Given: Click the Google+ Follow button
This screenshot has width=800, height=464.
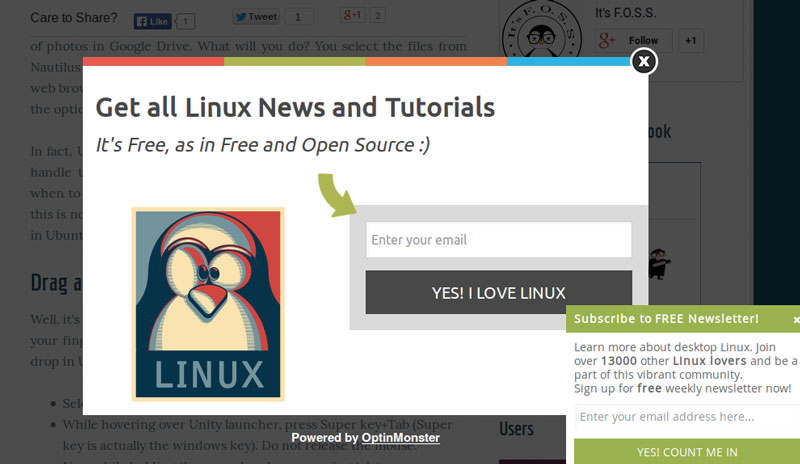Looking at the screenshot, I should click(x=634, y=40).
